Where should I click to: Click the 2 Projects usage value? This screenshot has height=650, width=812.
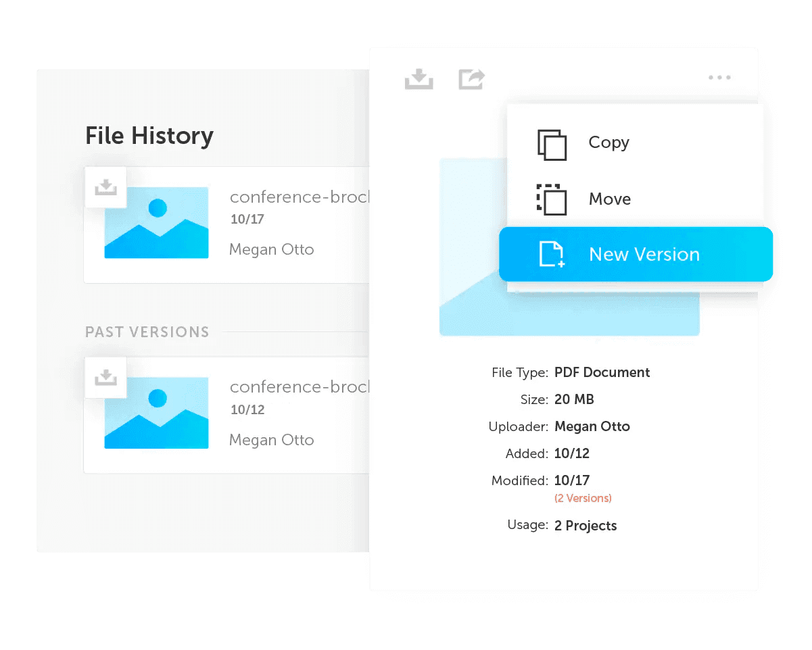586,526
